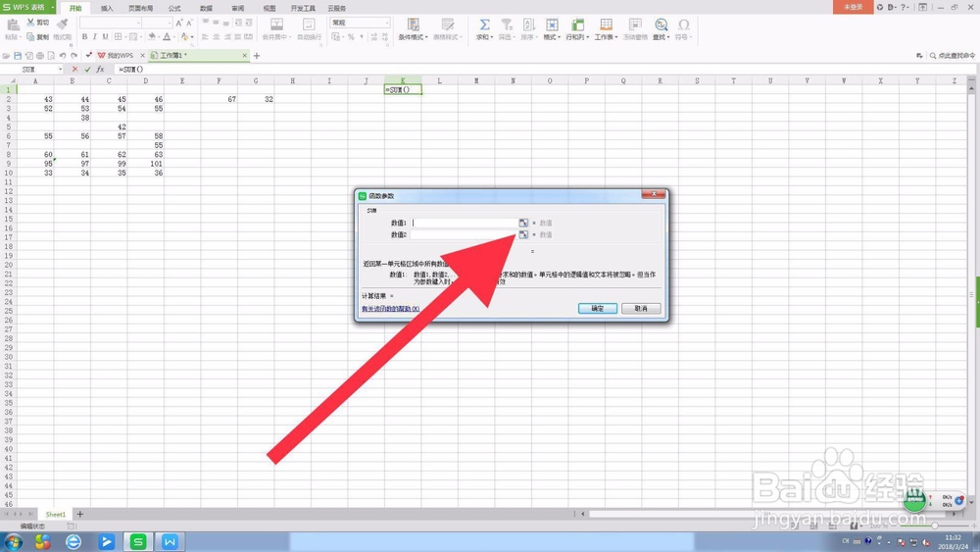Toggle Bold formatting

click(x=84, y=37)
